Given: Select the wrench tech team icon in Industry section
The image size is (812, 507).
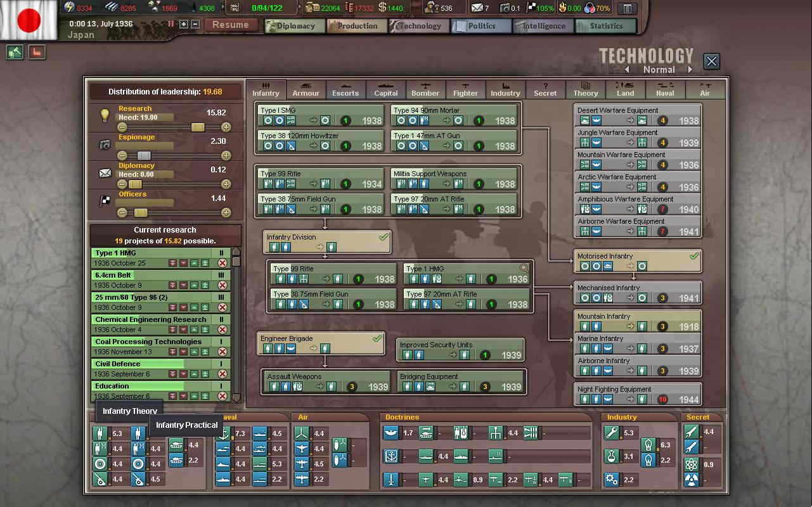Looking at the screenshot, I should (x=611, y=432).
